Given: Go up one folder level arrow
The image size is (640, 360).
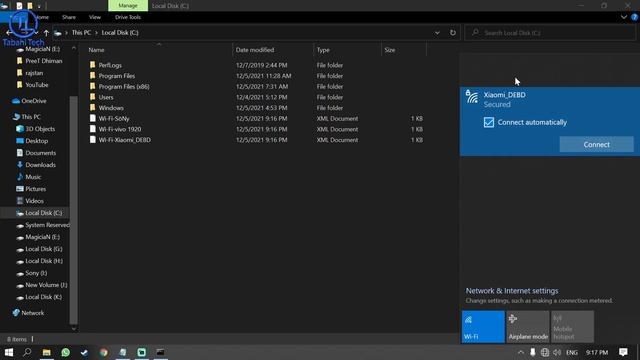Looking at the screenshot, I should [46, 33].
